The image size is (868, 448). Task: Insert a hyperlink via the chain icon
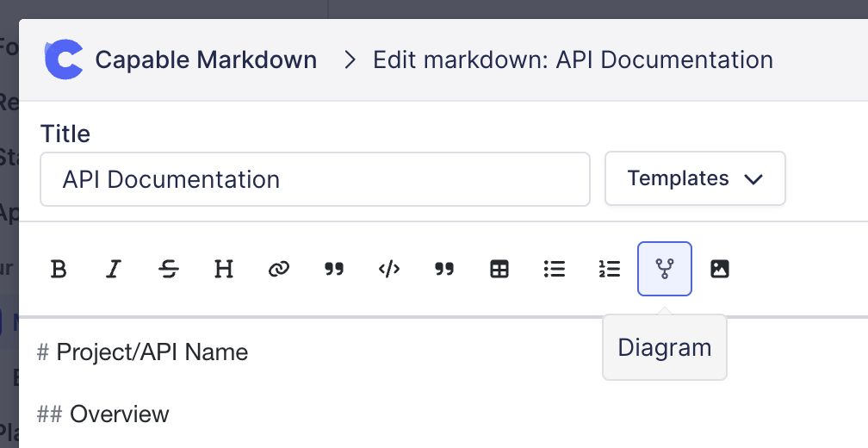click(278, 269)
